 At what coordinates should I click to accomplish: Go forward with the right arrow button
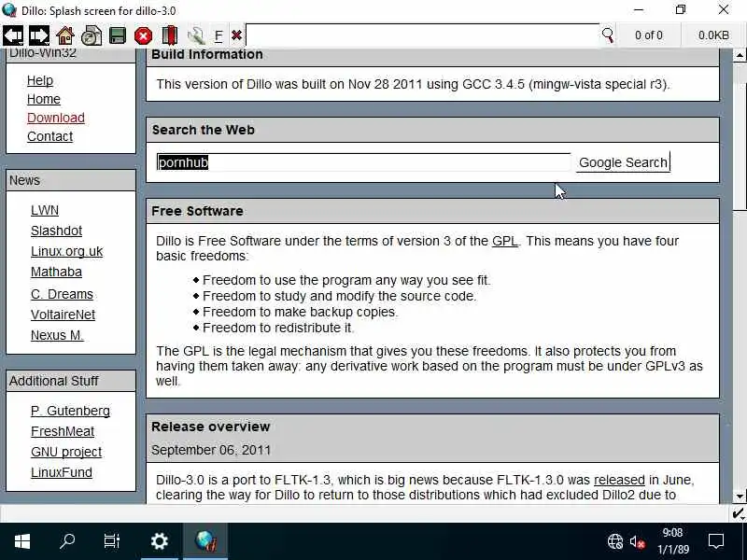point(39,35)
